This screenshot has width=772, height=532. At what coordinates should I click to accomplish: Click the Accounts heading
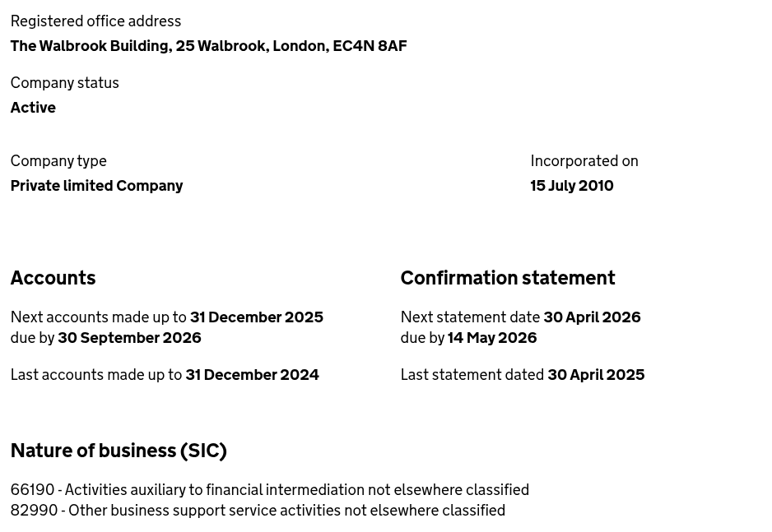[x=53, y=278]
